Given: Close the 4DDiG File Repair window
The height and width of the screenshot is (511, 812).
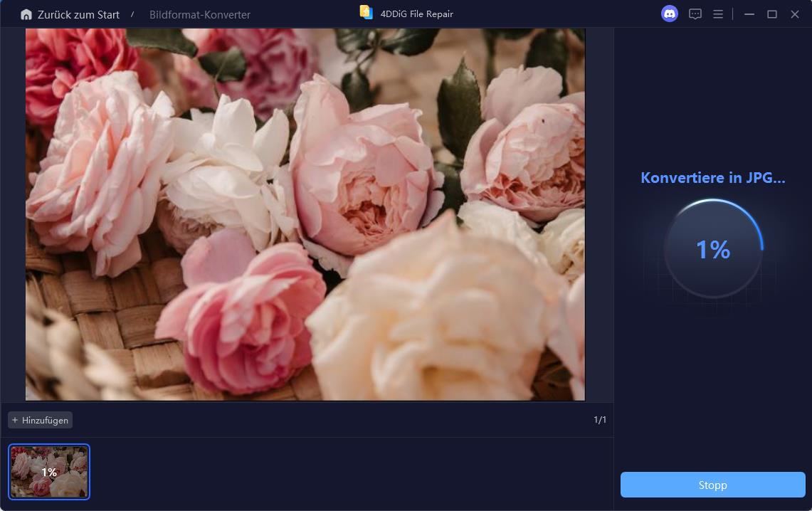Looking at the screenshot, I should click(794, 14).
